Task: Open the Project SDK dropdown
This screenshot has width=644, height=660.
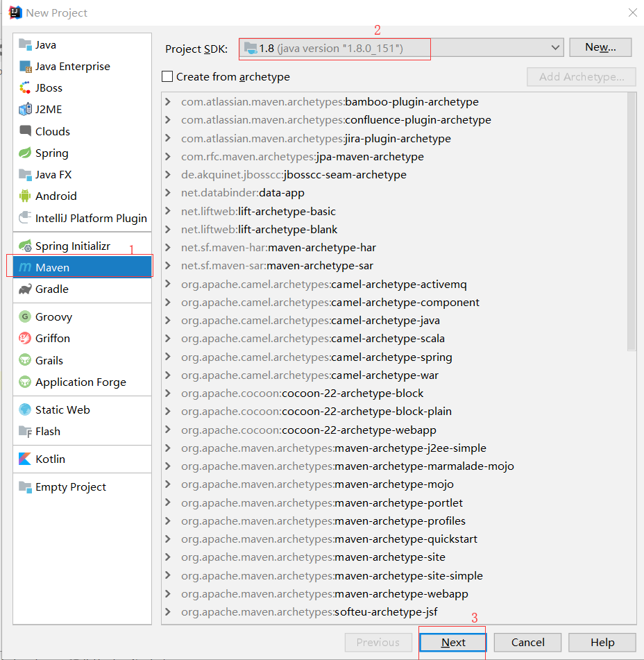Action: pyautogui.click(x=554, y=48)
